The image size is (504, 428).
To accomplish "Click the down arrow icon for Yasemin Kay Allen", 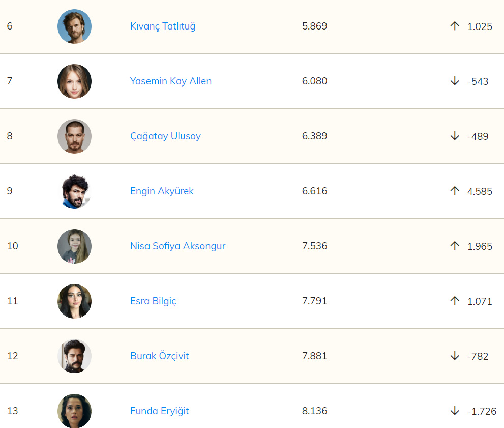I will [455, 81].
